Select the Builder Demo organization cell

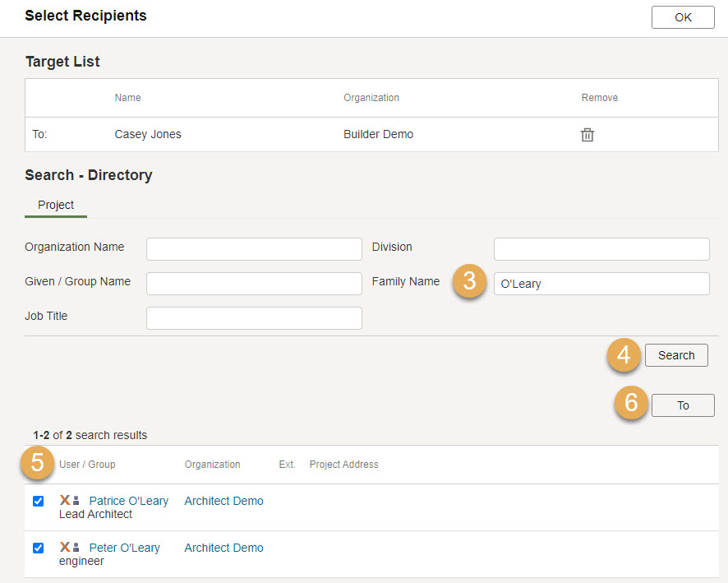[379, 134]
